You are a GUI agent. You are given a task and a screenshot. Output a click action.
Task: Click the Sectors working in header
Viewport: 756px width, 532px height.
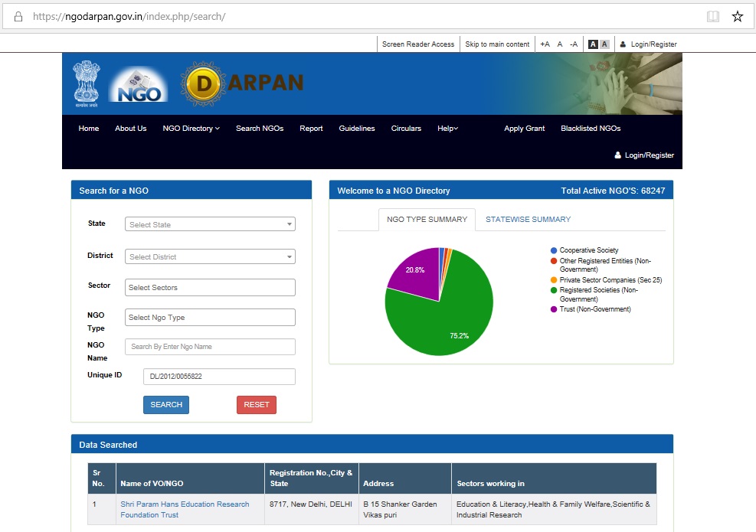(554, 478)
